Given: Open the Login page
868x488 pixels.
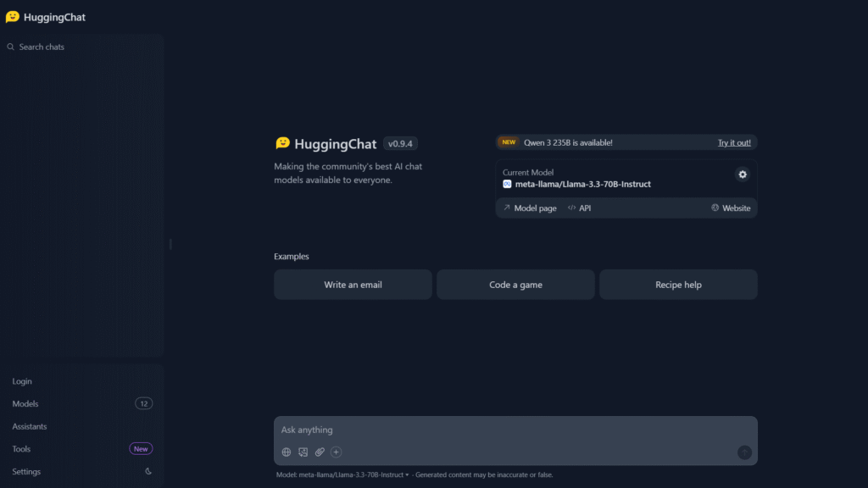Looking at the screenshot, I should 22,381.
